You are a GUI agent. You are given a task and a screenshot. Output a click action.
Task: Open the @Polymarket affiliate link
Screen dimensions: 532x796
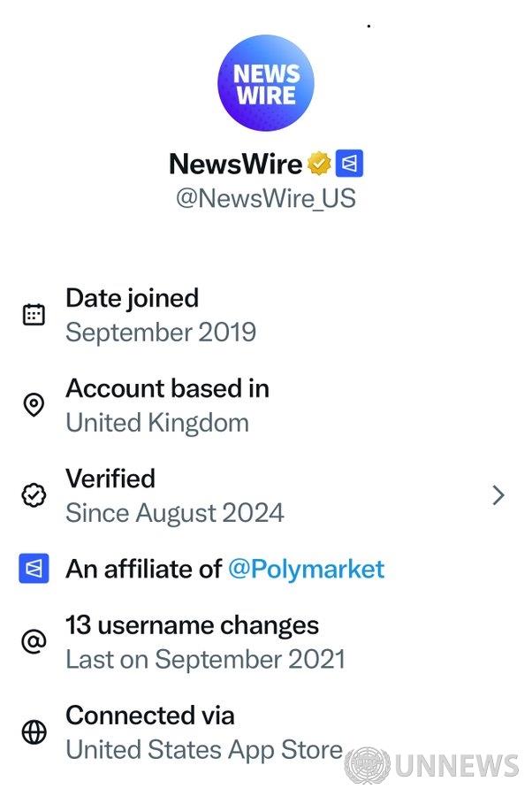point(306,569)
